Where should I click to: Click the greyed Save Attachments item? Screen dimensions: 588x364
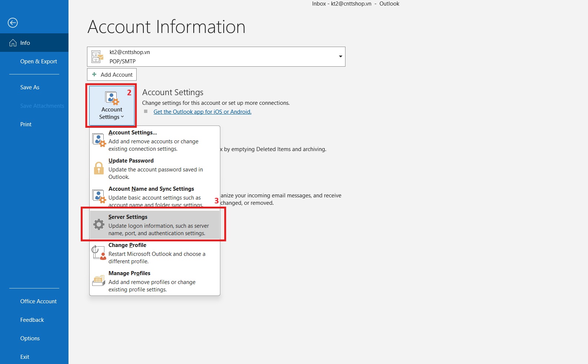pos(42,106)
